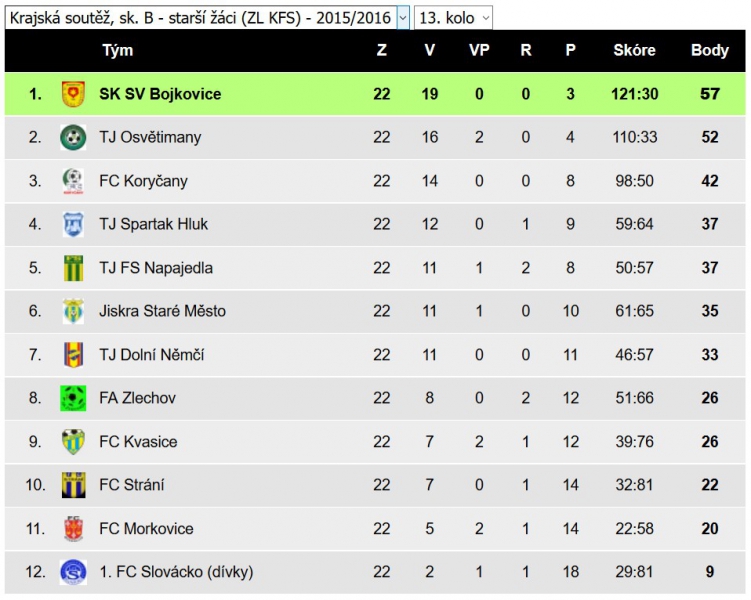Viewport: 751px width, 600px height.
Task: Click the Tým column header
Action: coord(117,50)
